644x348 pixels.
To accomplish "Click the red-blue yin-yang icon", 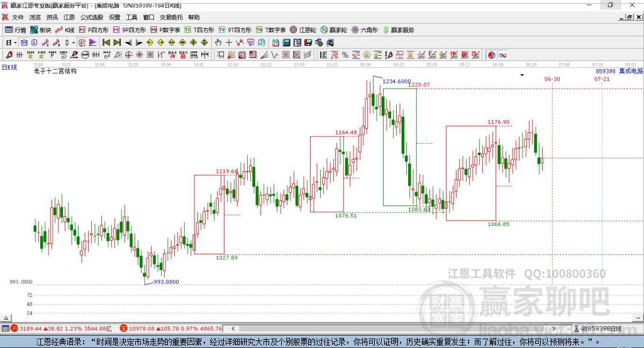I will [492, 55].
